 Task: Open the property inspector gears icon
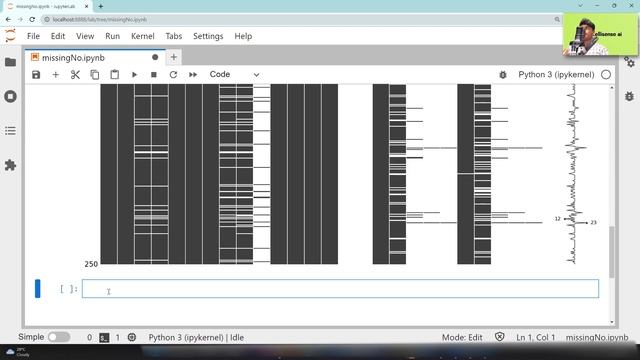[629, 62]
